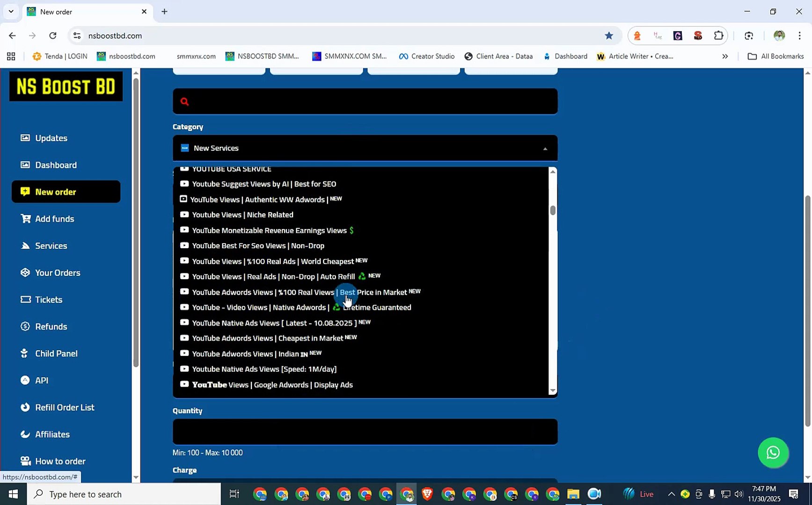Click the service list scroll up arrow
812x505 pixels.
click(553, 172)
